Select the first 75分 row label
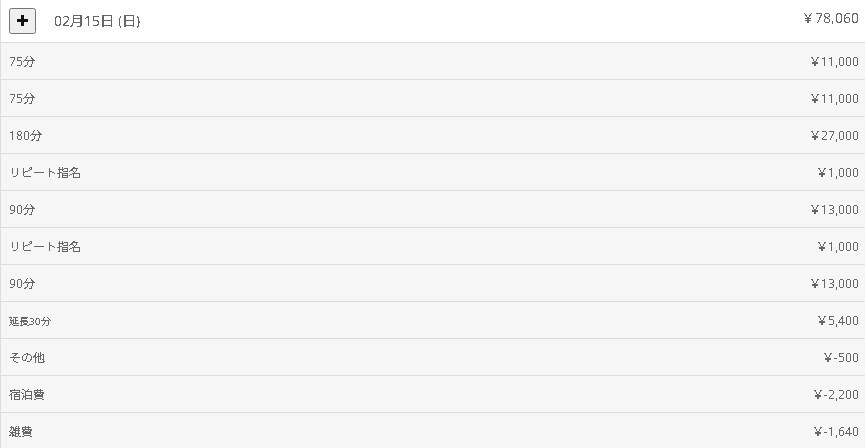 22,62
